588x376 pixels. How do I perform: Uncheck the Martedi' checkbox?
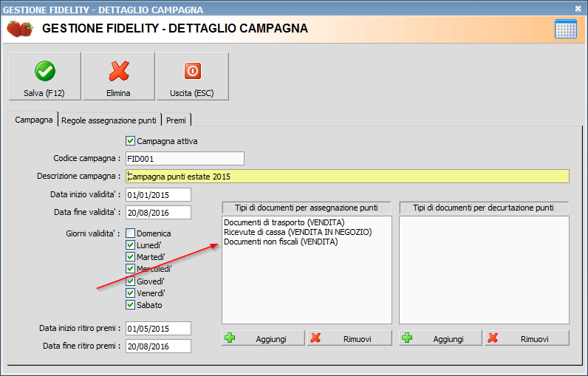pyautogui.click(x=130, y=257)
